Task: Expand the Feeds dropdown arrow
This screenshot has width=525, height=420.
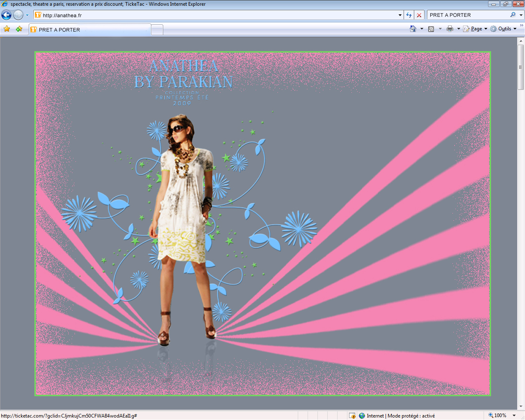Action: pos(440,29)
